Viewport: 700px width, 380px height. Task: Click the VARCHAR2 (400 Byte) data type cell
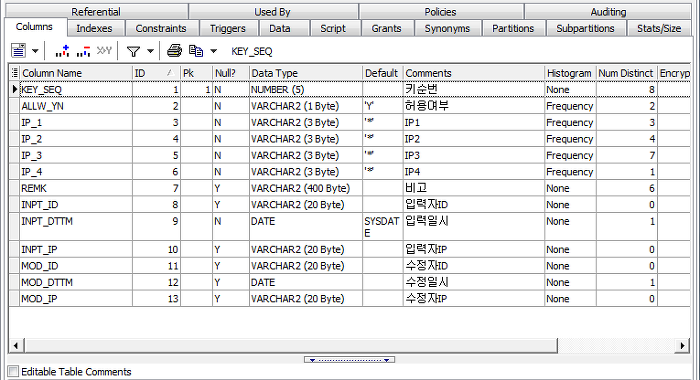(x=306, y=188)
